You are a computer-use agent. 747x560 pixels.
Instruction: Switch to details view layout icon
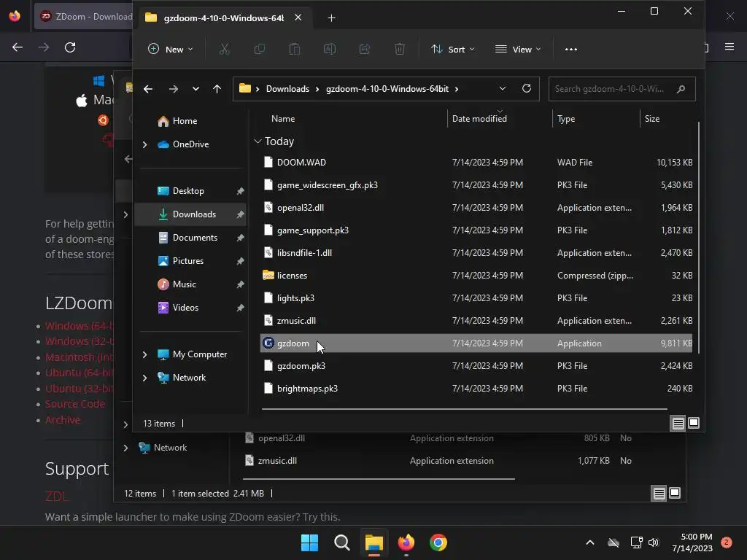click(x=678, y=423)
